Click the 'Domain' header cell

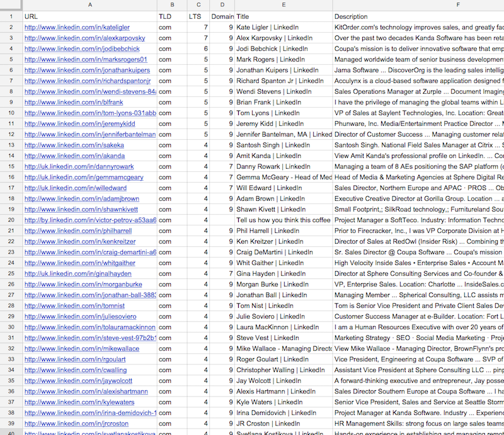click(x=222, y=16)
